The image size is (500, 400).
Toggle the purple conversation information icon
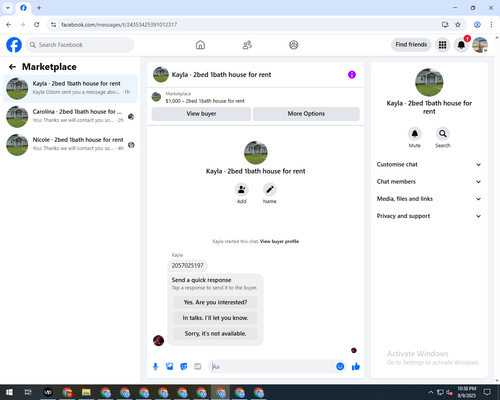(x=352, y=75)
